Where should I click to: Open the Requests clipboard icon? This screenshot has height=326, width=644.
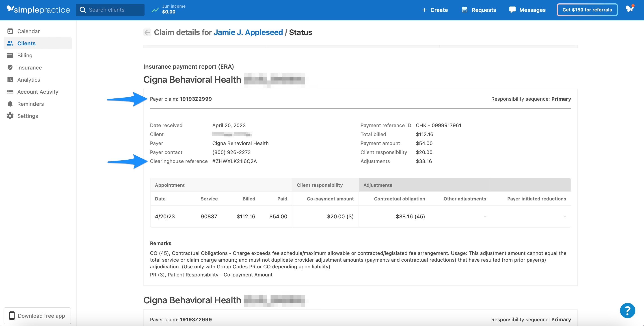[465, 10]
